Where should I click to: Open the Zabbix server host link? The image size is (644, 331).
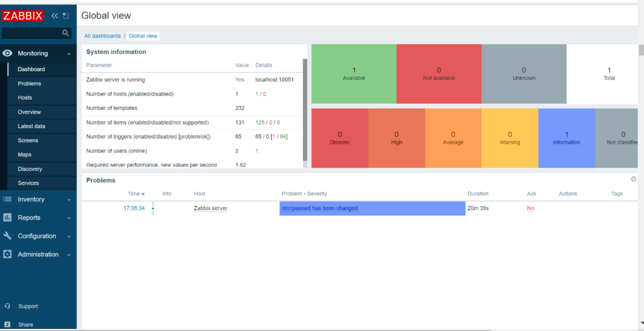click(211, 208)
